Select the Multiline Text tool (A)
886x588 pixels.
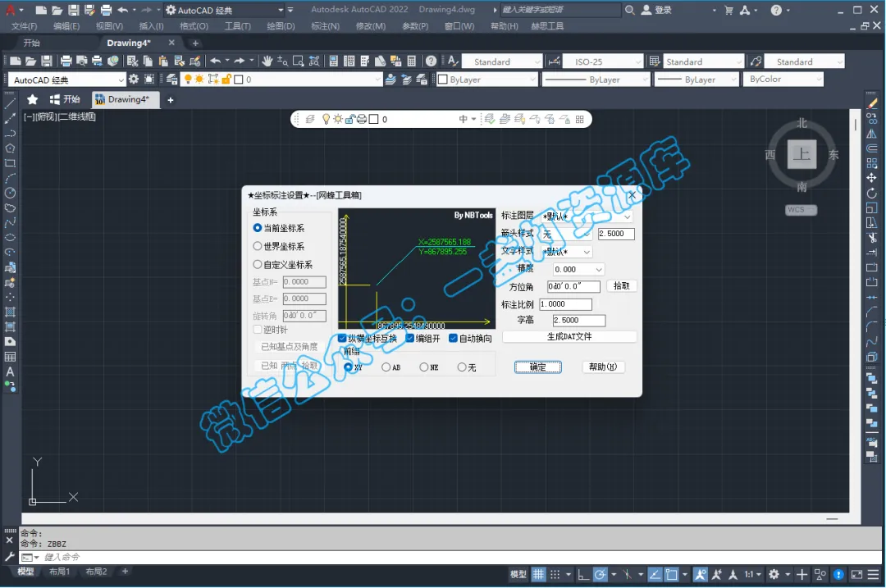coord(10,371)
